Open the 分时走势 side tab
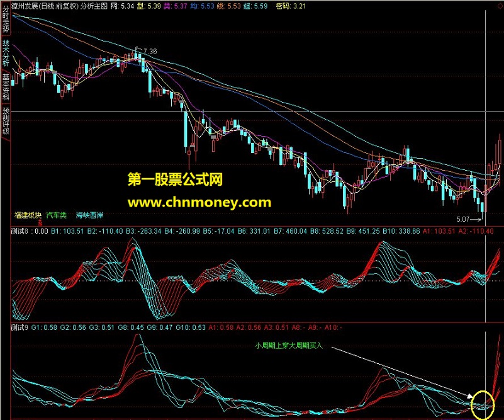This screenshot has width=504, height=420. pos(6,19)
